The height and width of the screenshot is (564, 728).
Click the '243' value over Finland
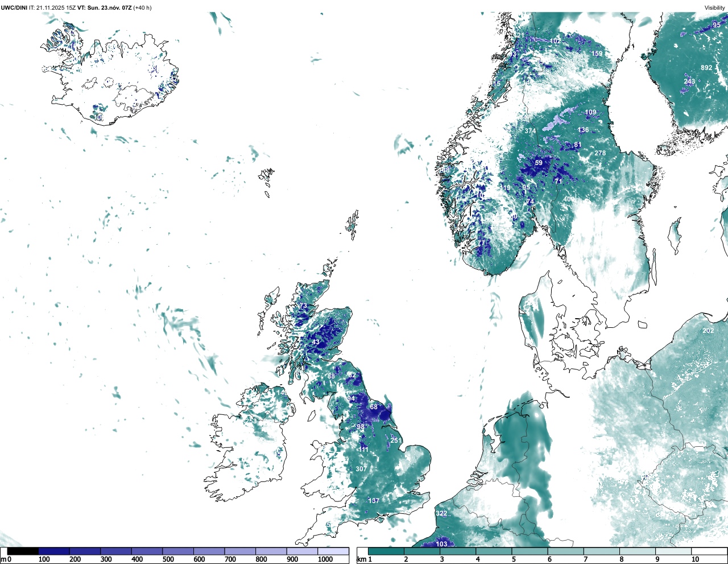pyautogui.click(x=689, y=81)
